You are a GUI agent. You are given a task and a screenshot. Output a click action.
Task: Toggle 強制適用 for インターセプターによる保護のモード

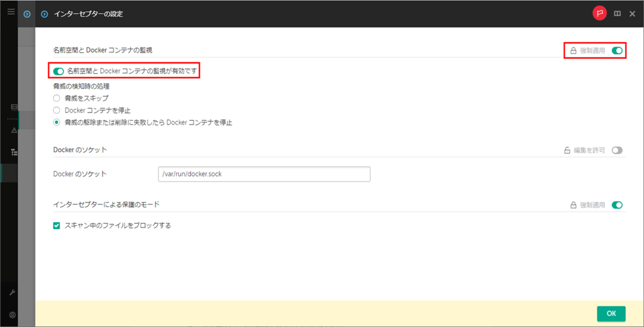(617, 205)
